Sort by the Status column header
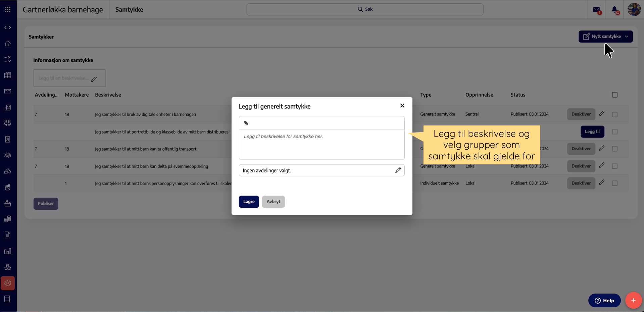The width and height of the screenshot is (644, 312). coord(518,95)
